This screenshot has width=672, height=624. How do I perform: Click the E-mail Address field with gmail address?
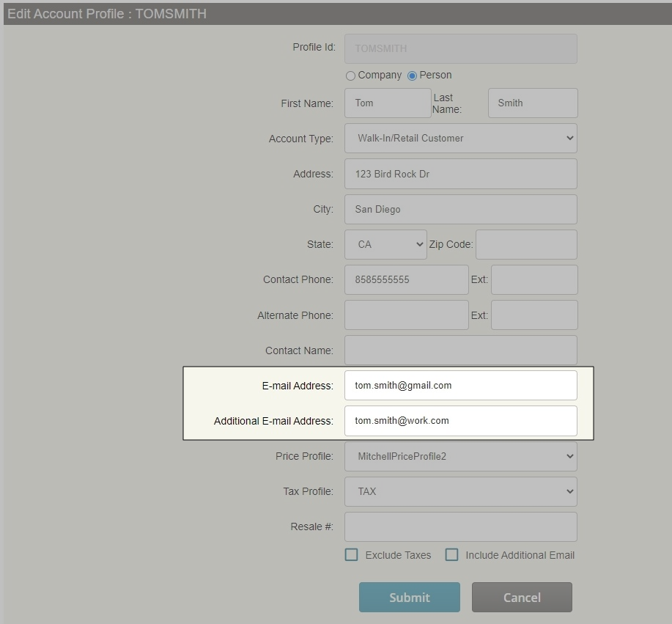[x=460, y=385]
